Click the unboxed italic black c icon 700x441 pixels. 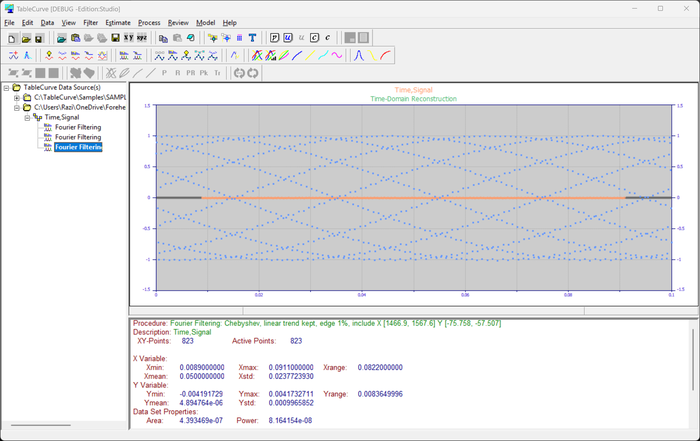click(328, 38)
